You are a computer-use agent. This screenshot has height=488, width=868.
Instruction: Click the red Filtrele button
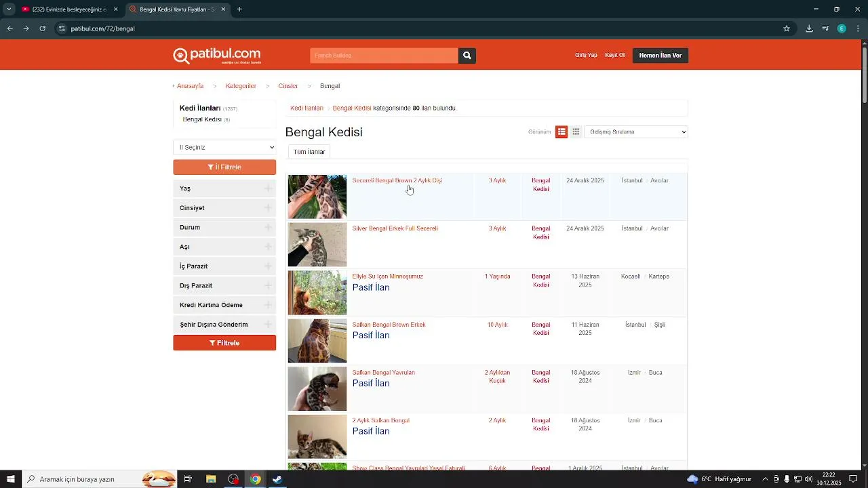[x=224, y=343]
